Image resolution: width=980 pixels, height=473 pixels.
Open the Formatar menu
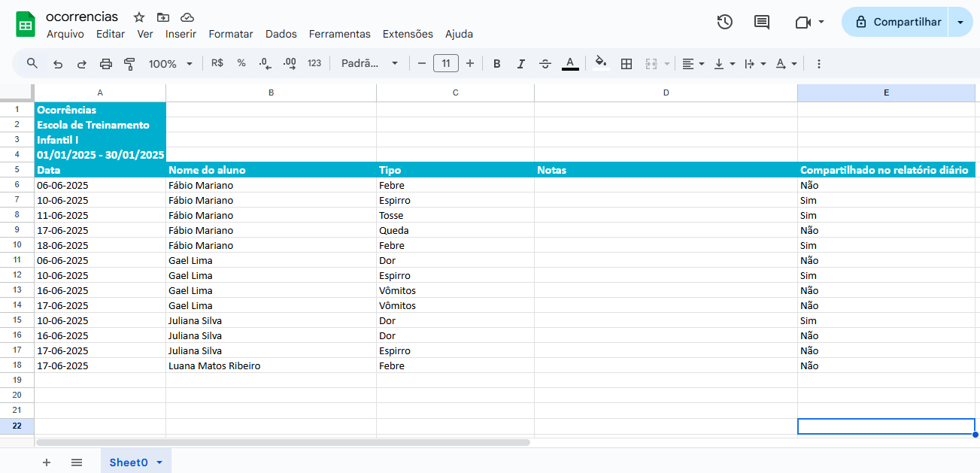(231, 34)
